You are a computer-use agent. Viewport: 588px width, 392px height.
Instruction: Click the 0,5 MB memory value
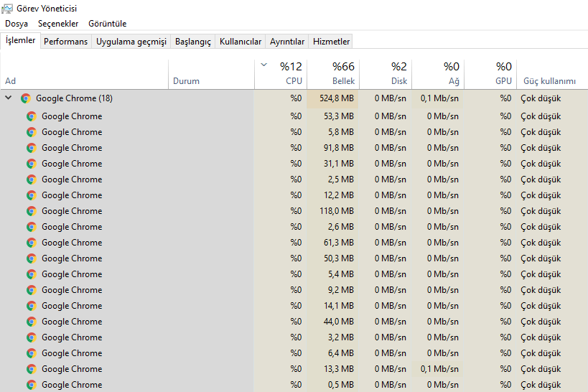341,385
